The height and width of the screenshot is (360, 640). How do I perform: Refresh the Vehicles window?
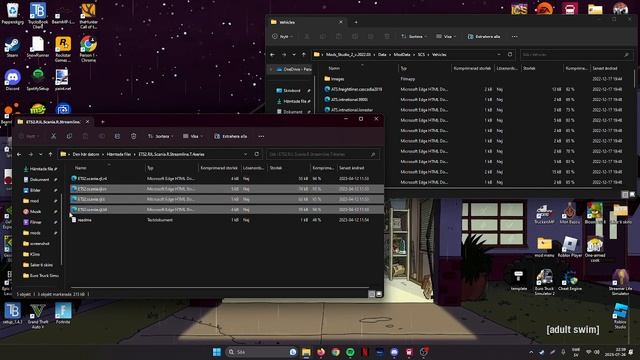click(x=510, y=55)
